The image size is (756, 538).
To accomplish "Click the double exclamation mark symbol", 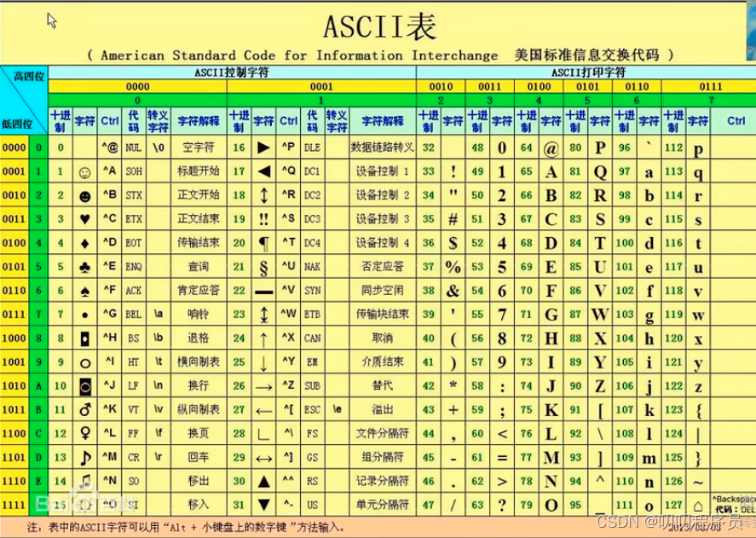I will (x=263, y=219).
